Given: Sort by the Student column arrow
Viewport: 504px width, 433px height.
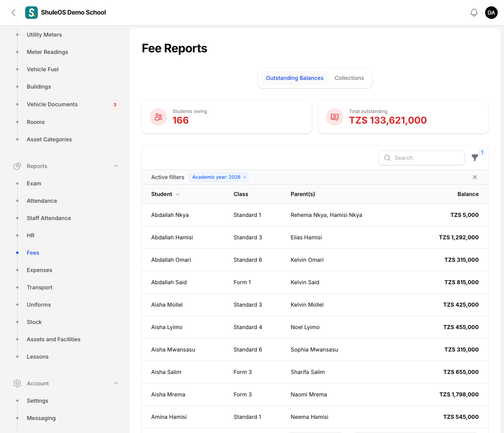Looking at the screenshot, I should point(178,194).
